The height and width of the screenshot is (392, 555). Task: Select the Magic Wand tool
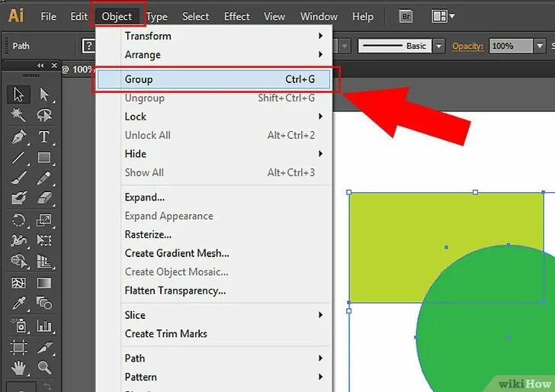[18, 115]
